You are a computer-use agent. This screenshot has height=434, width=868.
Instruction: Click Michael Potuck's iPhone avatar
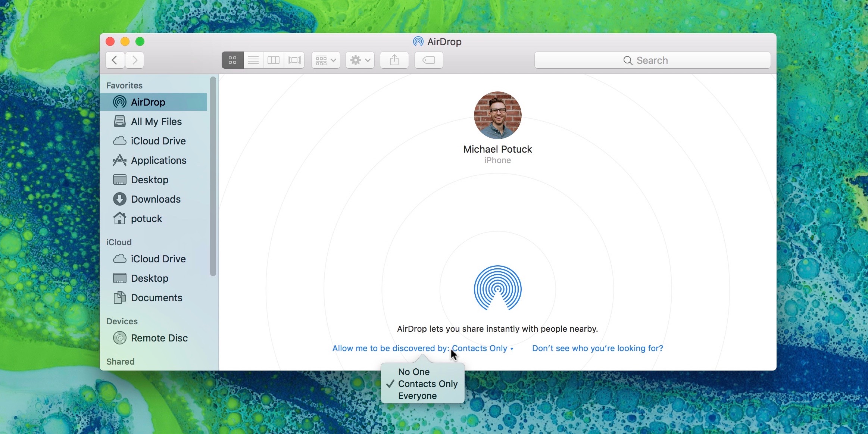coord(497,115)
